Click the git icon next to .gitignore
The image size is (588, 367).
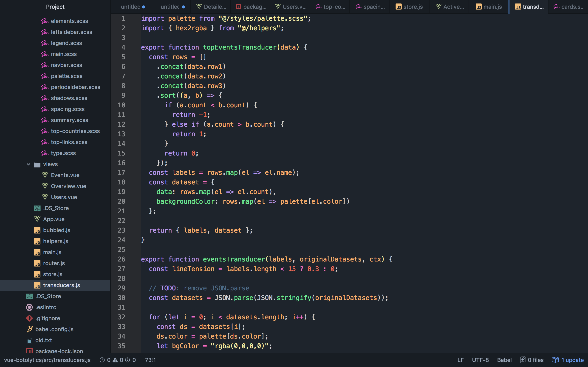tap(29, 318)
